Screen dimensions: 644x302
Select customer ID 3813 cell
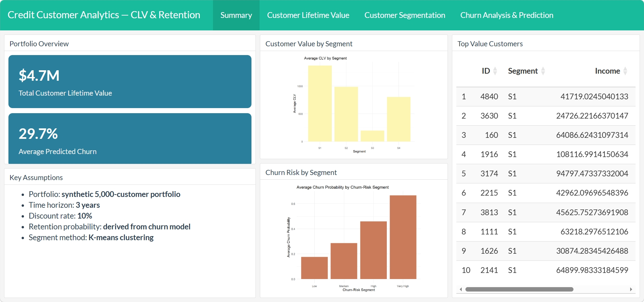click(489, 212)
